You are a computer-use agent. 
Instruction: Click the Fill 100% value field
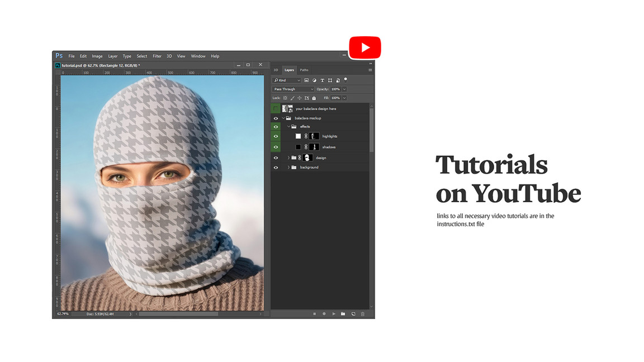click(335, 98)
